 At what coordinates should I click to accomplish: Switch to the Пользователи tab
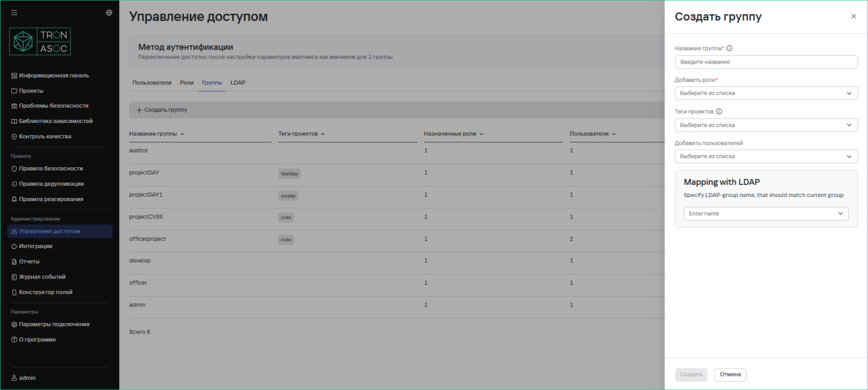[x=152, y=83]
